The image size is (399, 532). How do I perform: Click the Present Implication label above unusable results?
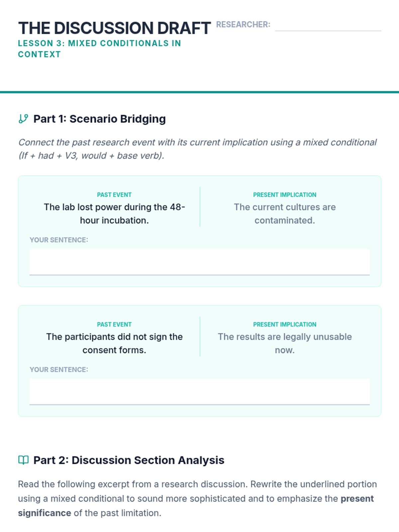tap(285, 325)
